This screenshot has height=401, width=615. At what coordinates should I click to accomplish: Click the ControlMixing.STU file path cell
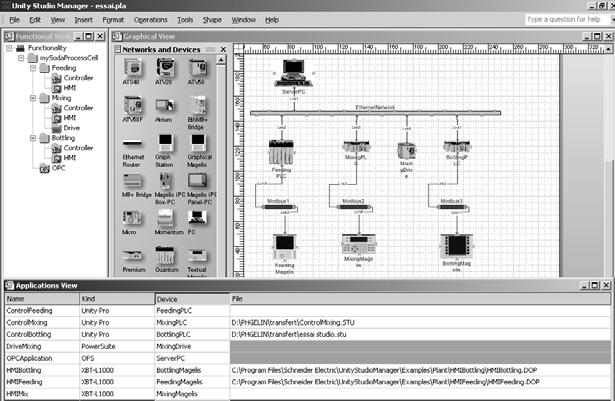(x=420, y=323)
